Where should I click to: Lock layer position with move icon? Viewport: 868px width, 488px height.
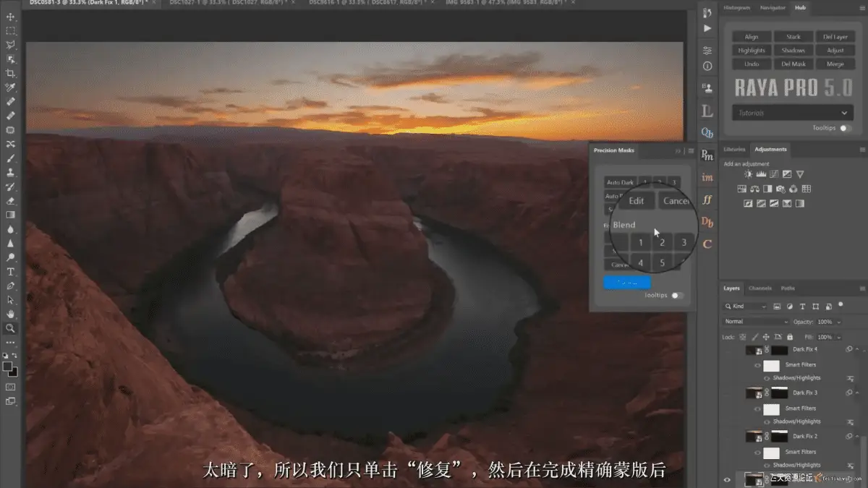(766, 337)
